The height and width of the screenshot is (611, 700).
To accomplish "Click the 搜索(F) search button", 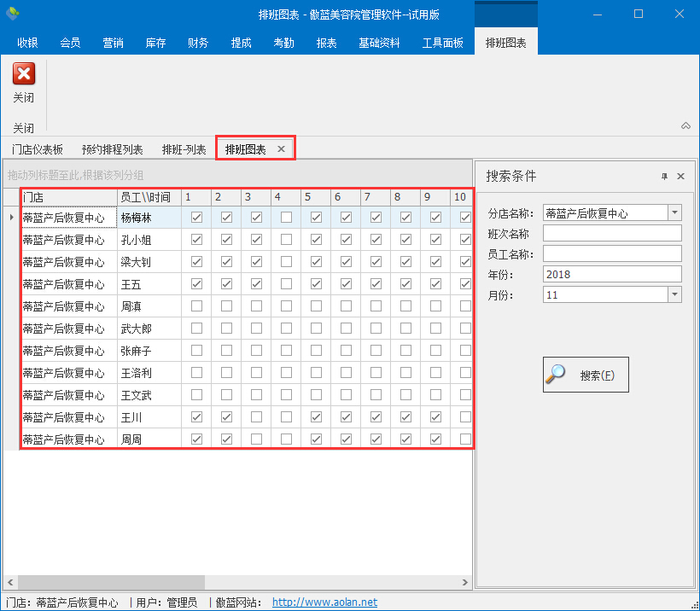I will [x=586, y=375].
